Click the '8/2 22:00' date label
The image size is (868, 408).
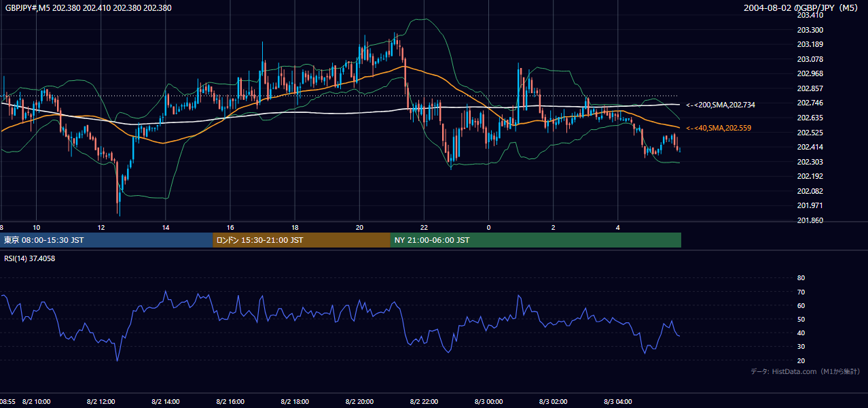pos(424,402)
